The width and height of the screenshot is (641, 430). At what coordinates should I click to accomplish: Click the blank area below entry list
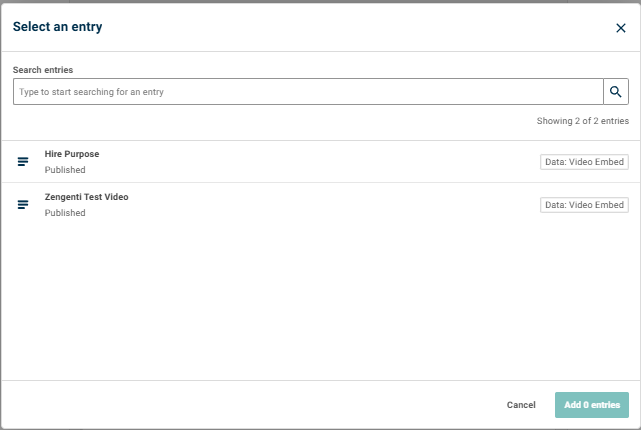pos(320,302)
